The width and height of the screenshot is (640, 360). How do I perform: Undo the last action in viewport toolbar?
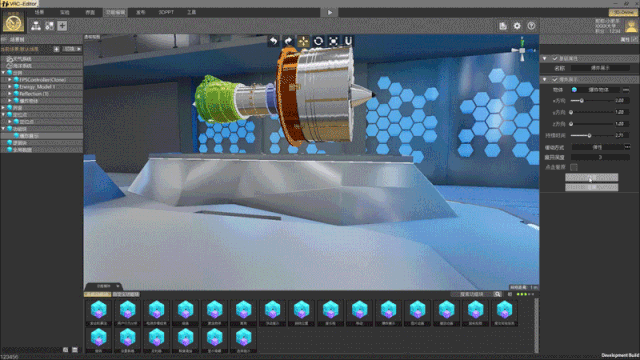(x=273, y=41)
